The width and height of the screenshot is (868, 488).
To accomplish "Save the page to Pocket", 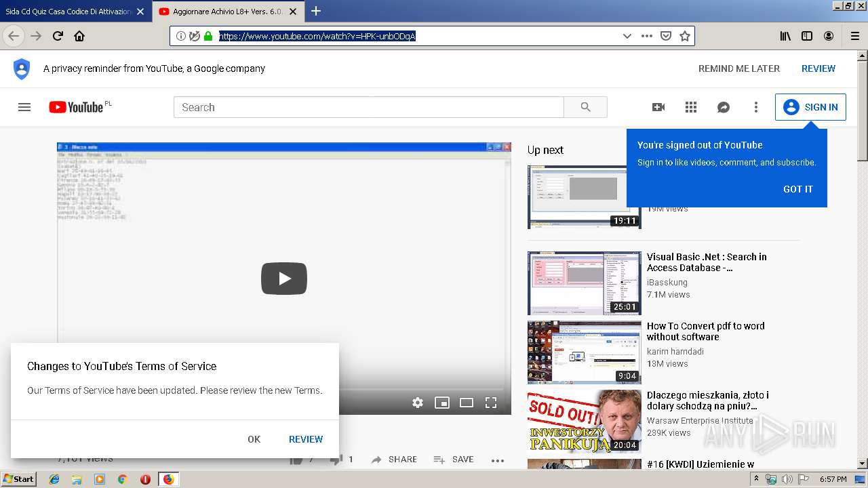I will click(666, 36).
